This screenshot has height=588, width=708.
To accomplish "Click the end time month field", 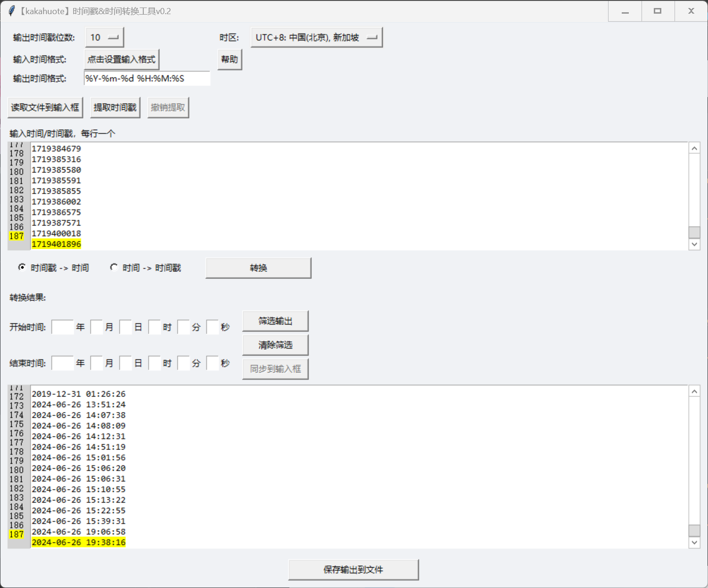I will pos(96,363).
